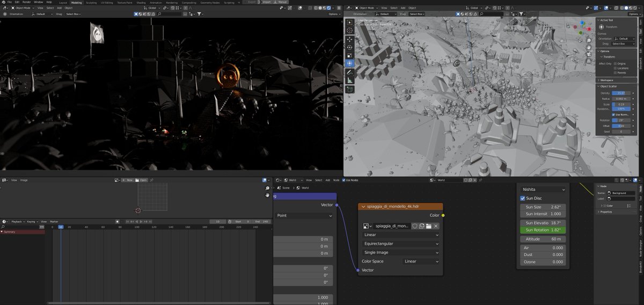Click the Open button in the image editor
Viewport: 644px width, 305px height.
pos(141,180)
